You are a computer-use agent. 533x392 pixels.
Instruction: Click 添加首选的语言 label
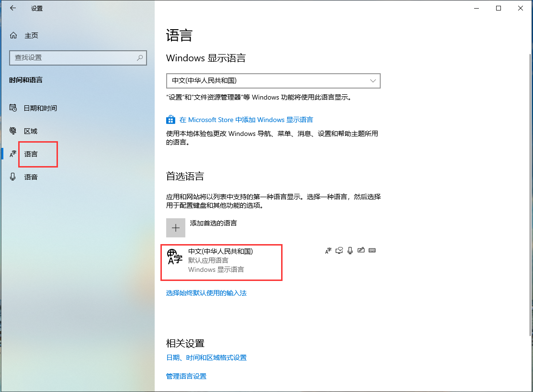click(214, 223)
